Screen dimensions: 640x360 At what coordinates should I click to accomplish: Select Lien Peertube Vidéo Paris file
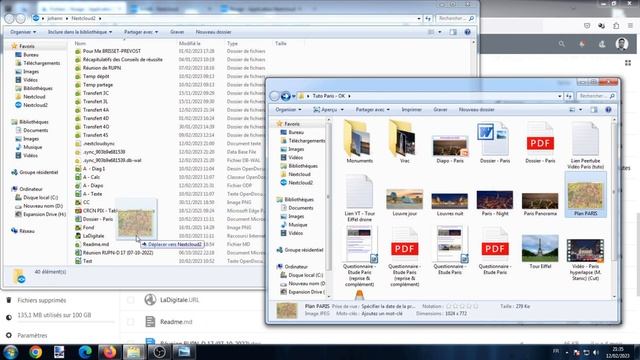pyautogui.click(x=585, y=146)
